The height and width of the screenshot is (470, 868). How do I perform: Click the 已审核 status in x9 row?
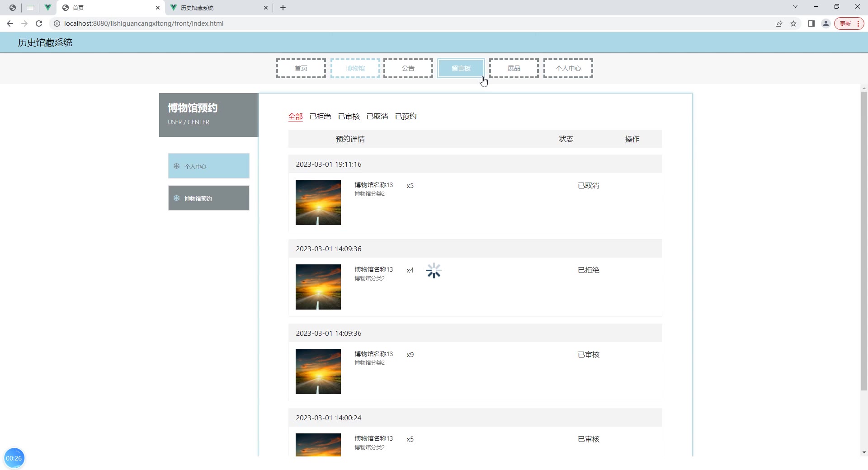point(589,355)
